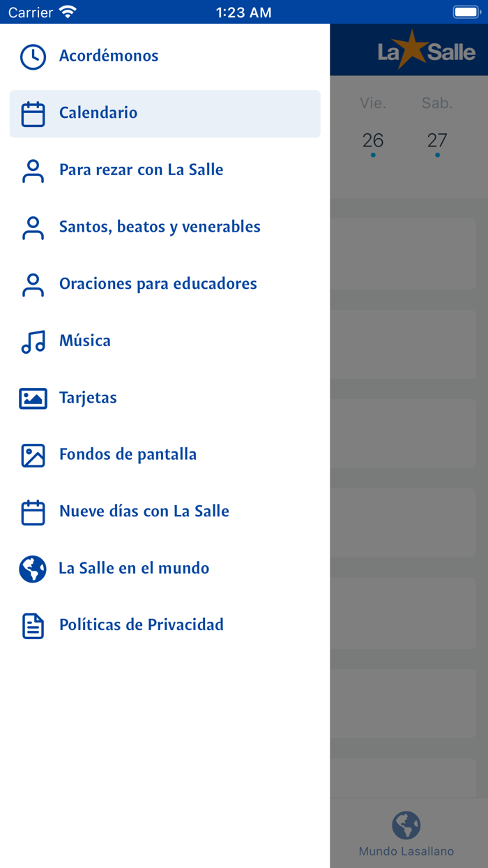Tap the document icon for Políticas de Privacidad
This screenshot has width=488, height=868.
32,626
